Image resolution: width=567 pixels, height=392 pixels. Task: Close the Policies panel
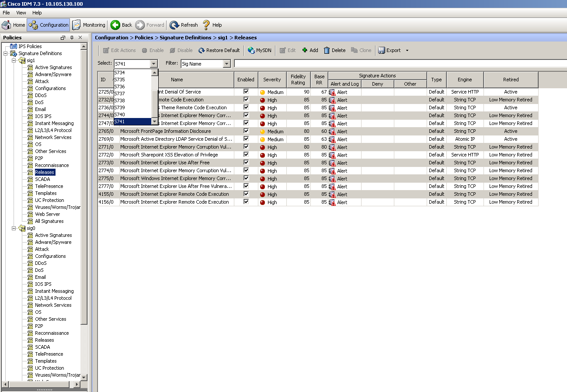click(x=80, y=38)
